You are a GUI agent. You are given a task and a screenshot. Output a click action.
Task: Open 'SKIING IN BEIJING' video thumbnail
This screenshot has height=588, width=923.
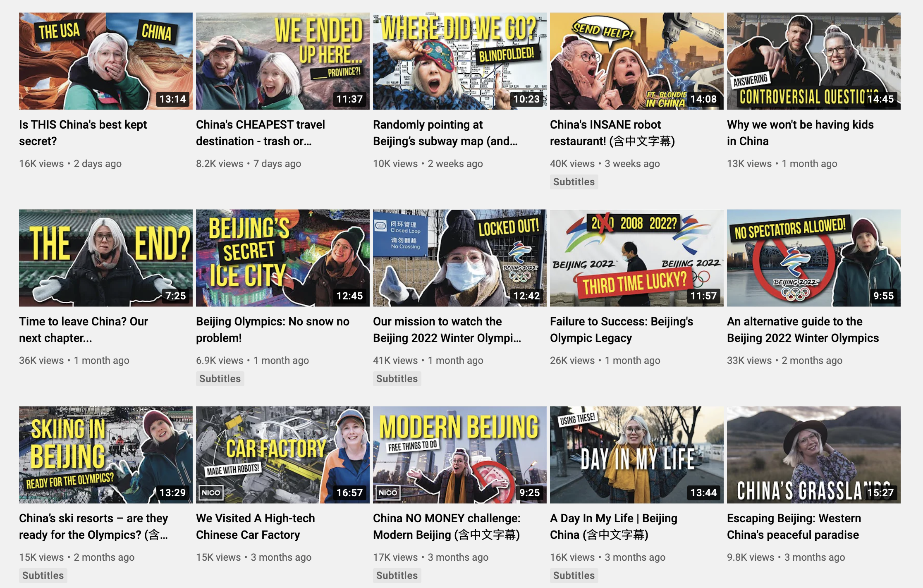click(x=105, y=454)
